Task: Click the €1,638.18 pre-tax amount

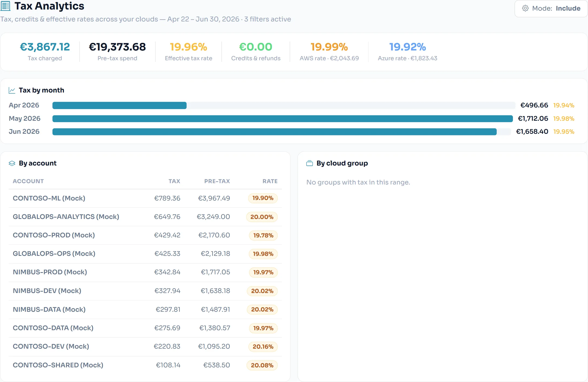Action: coord(215,291)
